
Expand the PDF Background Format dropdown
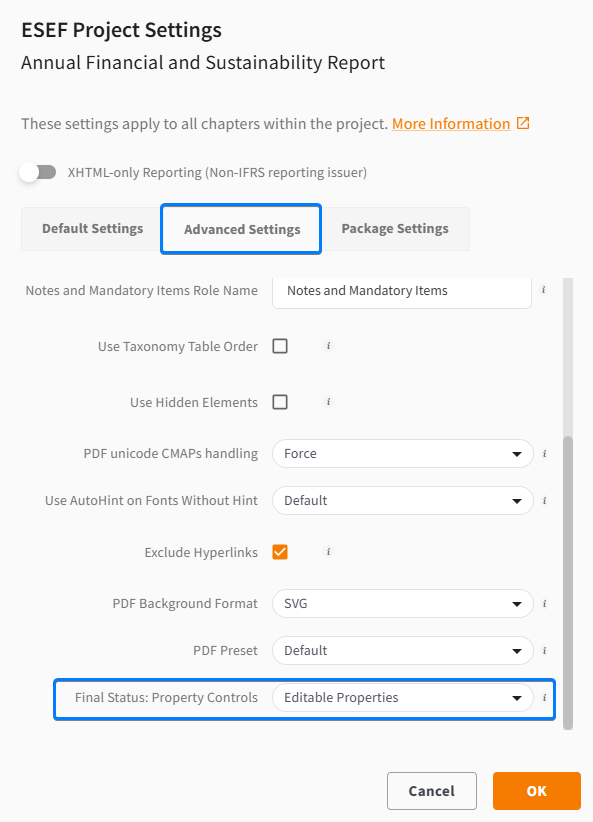coord(403,603)
